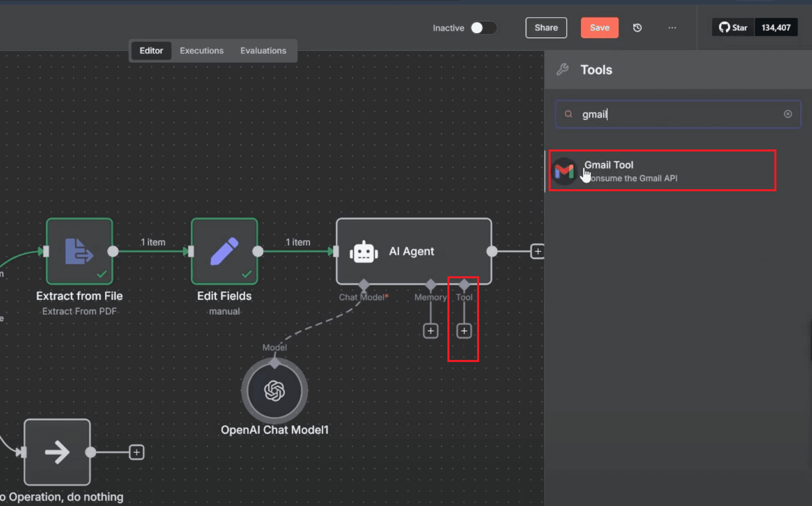The image size is (812, 506).
Task: Select the No Operation arrow node
Action: click(57, 452)
